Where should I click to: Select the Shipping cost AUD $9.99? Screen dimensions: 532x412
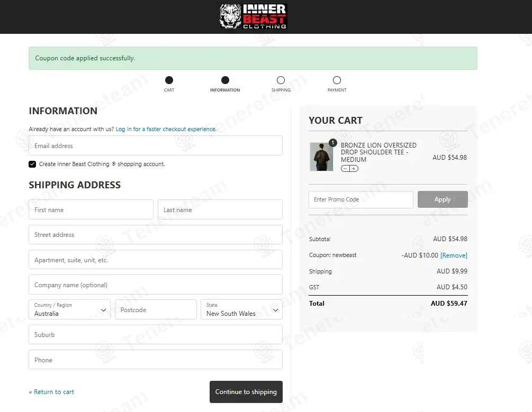pyautogui.click(x=452, y=271)
